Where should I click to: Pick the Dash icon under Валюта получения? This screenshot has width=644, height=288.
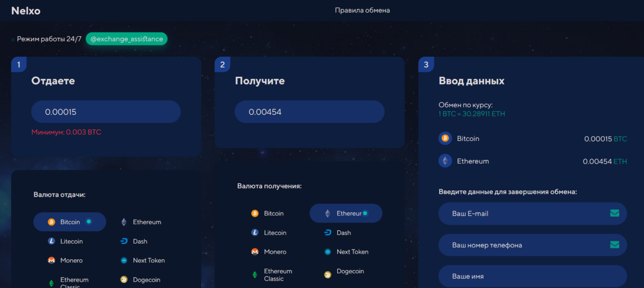[328, 233]
